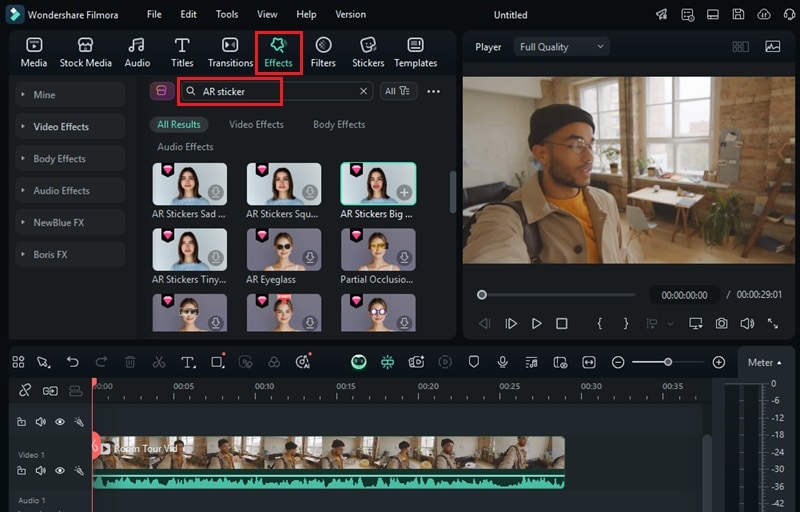This screenshot has height=512, width=800.
Task: Add text with the timeline text tool
Action: click(188, 362)
